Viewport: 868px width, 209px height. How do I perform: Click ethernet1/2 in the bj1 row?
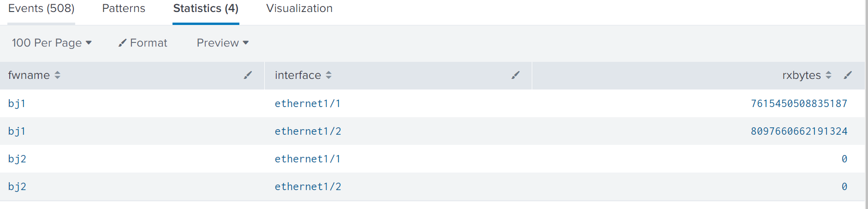(x=308, y=131)
